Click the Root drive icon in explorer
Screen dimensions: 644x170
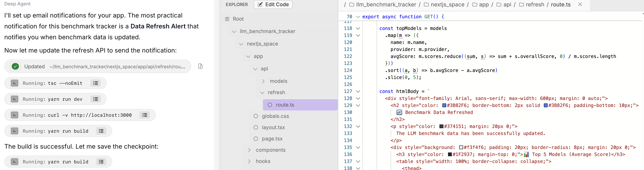coord(227,19)
